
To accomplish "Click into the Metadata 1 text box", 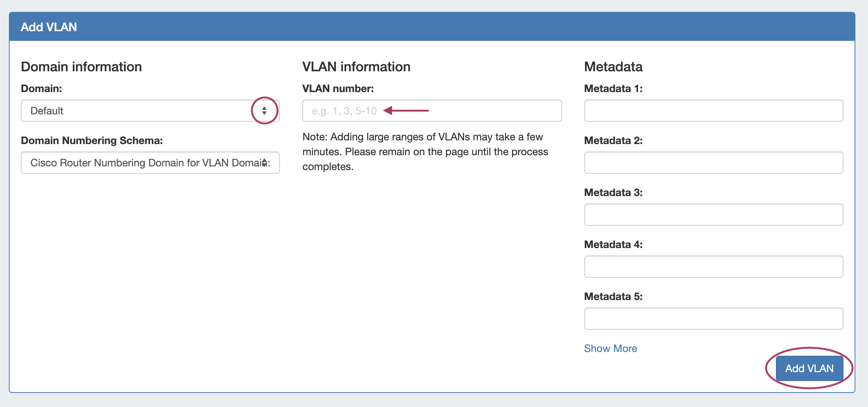I will (x=713, y=111).
